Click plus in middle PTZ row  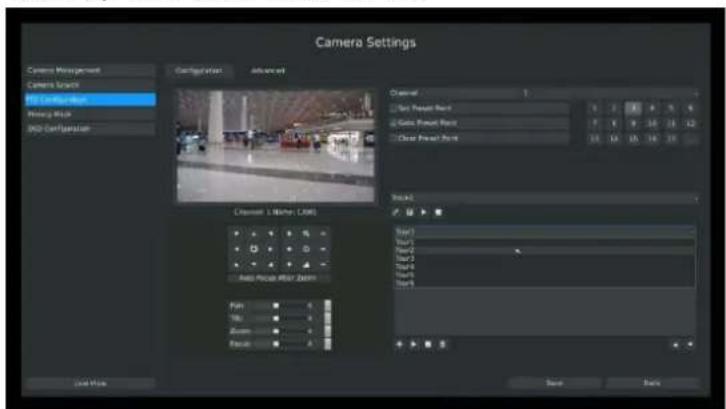pyautogui.click(x=289, y=249)
